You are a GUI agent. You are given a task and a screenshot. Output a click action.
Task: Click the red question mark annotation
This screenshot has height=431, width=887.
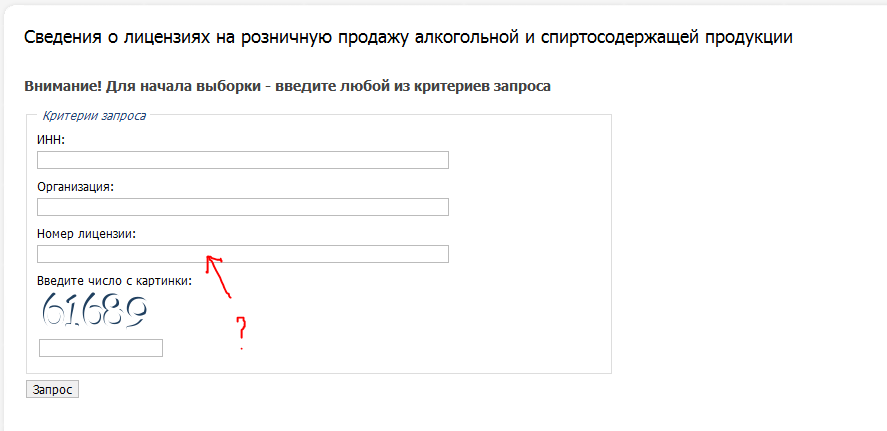click(242, 333)
